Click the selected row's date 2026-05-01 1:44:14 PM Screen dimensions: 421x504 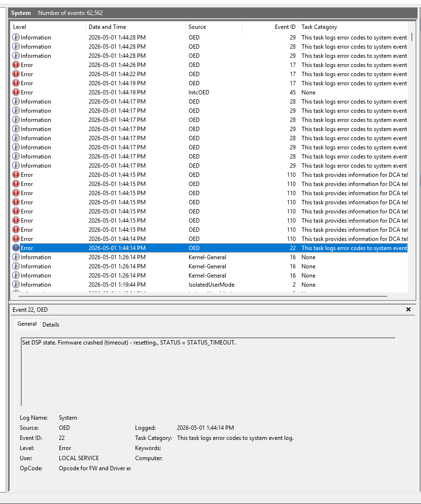coord(117,248)
